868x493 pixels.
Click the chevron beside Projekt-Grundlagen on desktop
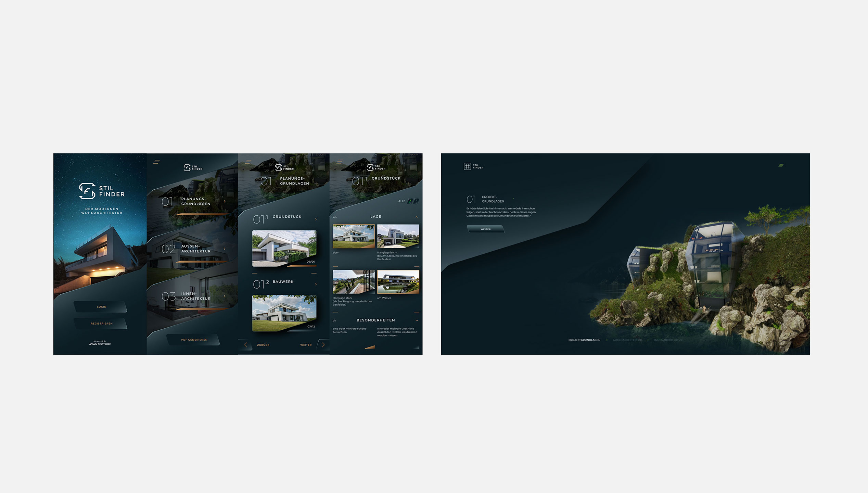click(513, 199)
